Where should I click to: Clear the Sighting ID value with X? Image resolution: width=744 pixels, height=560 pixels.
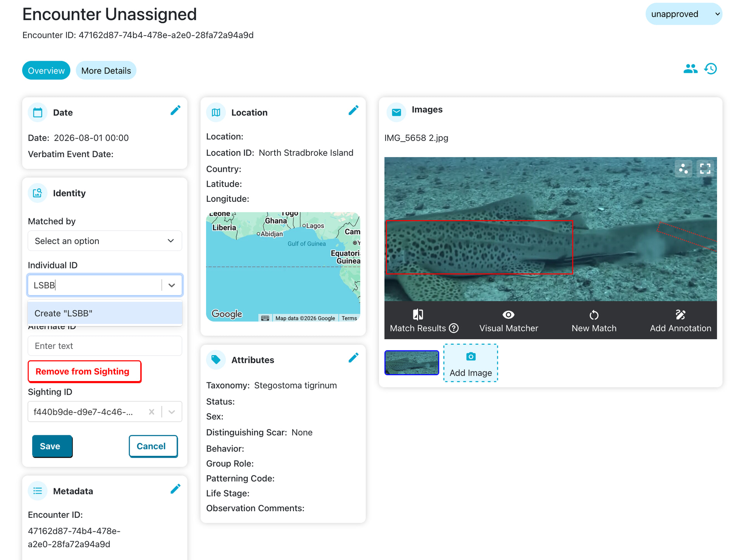tap(152, 412)
